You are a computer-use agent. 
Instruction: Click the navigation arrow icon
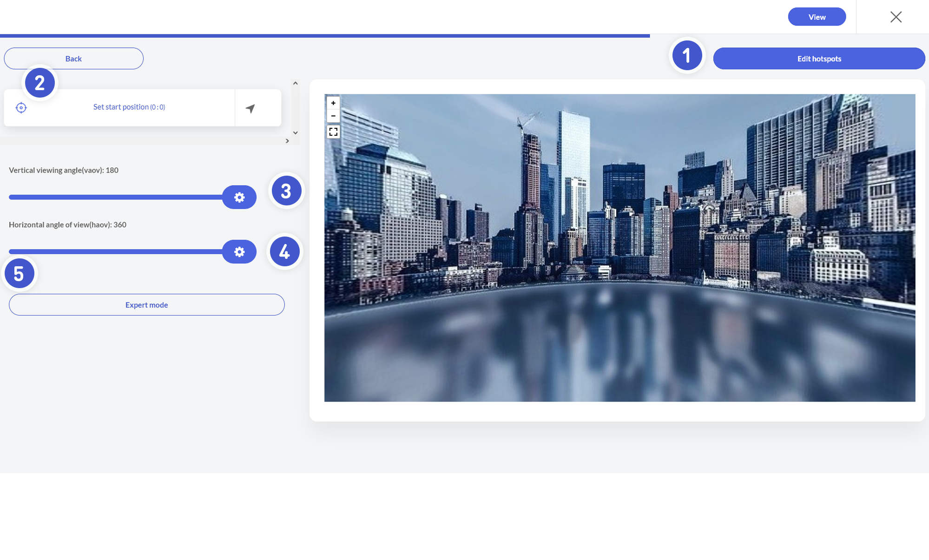(250, 108)
